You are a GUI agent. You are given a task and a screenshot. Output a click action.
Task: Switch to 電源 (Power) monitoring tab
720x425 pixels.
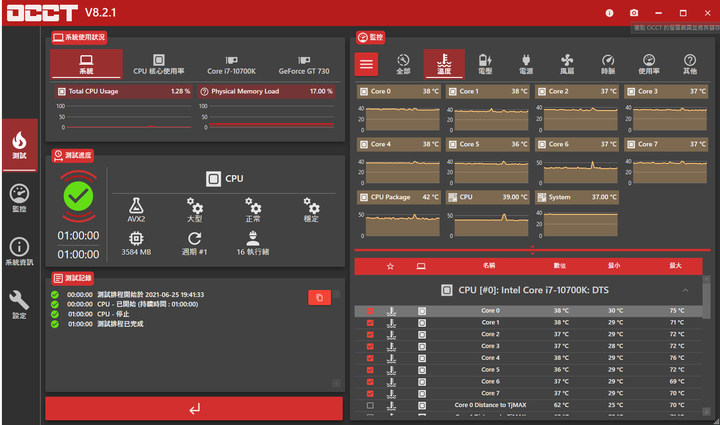526,64
